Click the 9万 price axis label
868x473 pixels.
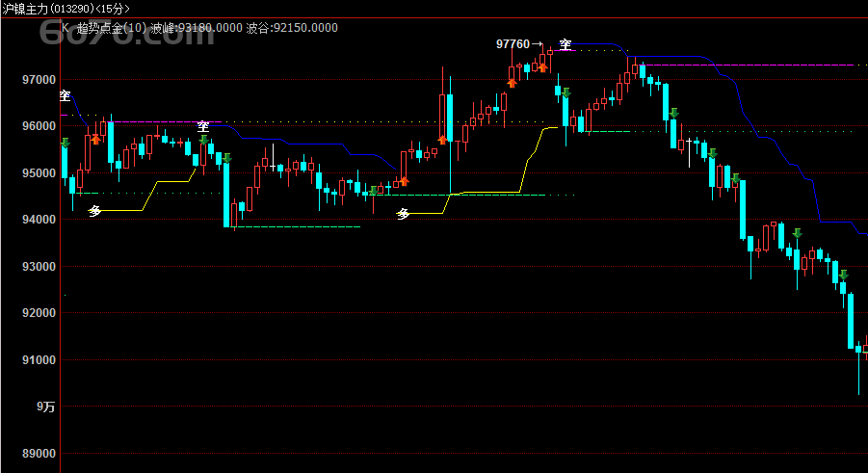coord(46,407)
